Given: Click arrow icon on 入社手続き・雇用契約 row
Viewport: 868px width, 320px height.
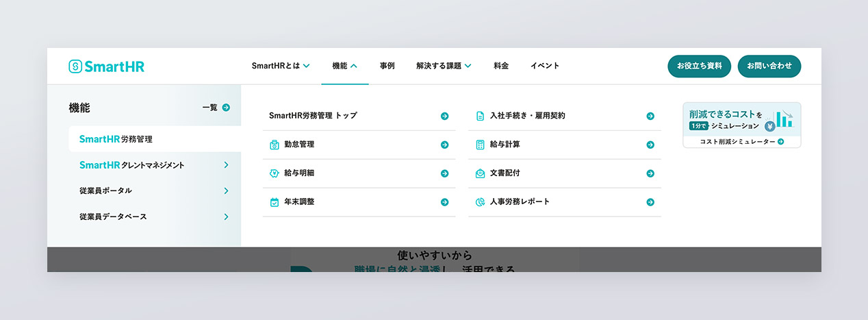Looking at the screenshot, I should pos(650,116).
